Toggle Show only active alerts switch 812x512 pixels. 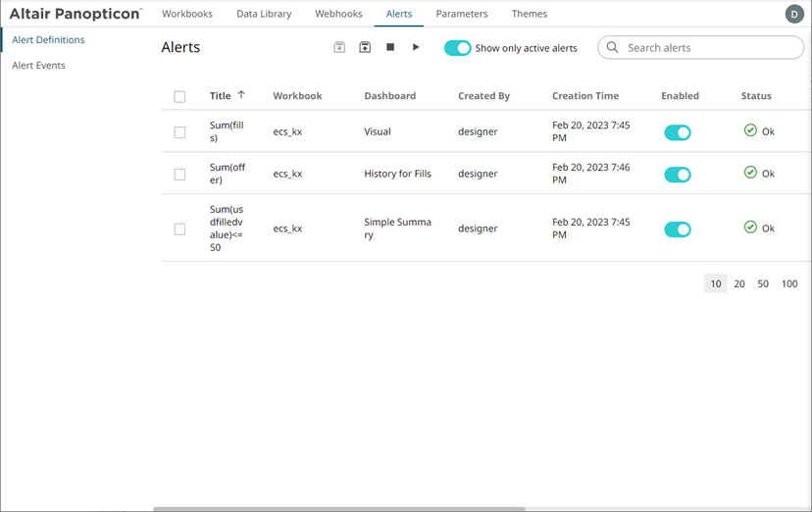click(457, 48)
